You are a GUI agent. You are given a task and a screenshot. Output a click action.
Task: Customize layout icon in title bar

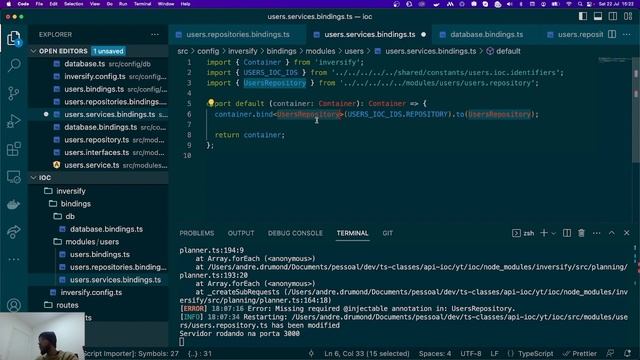[x=628, y=16]
